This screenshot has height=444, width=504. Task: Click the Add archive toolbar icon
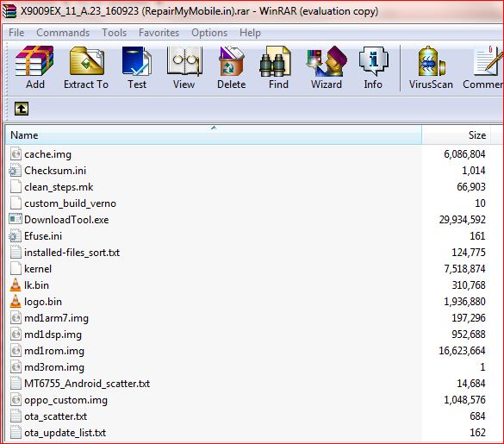point(35,67)
